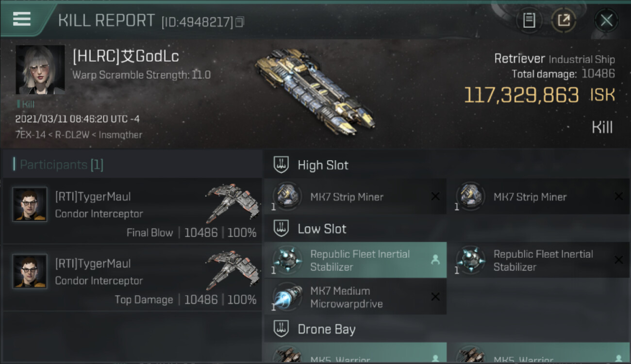Image resolution: width=631 pixels, height=364 pixels.
Task: Select the second MK7 Strip Miner module
Action: (538, 197)
